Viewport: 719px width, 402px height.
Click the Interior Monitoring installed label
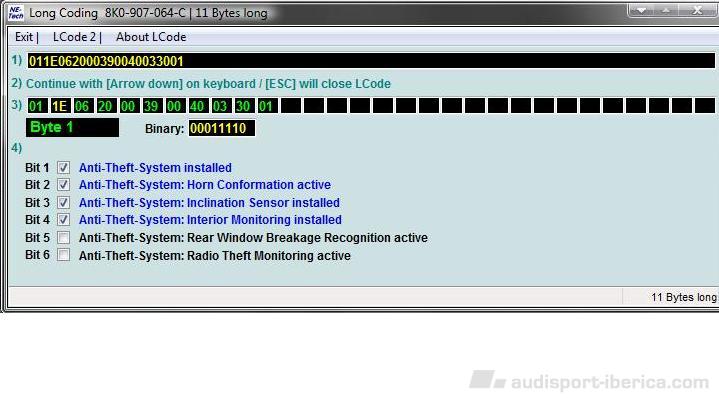(x=210, y=220)
